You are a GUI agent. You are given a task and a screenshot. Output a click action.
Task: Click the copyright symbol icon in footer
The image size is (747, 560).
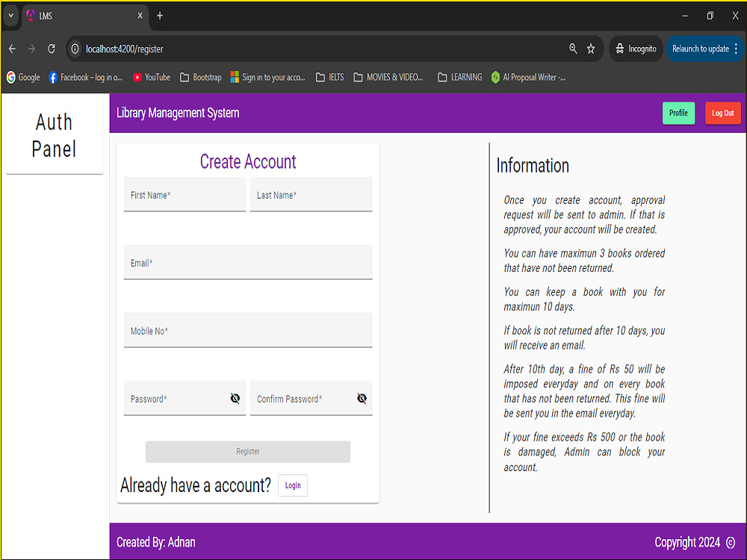coord(731,542)
